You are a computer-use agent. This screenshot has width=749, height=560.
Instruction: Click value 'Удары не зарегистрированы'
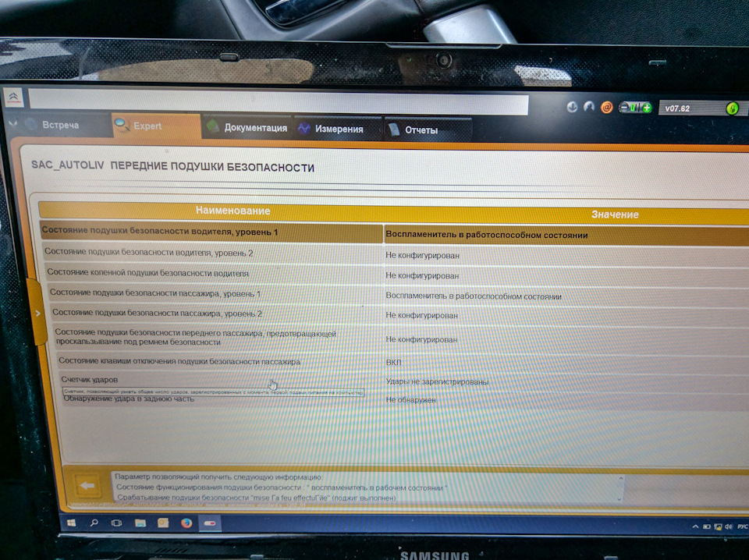(437, 381)
